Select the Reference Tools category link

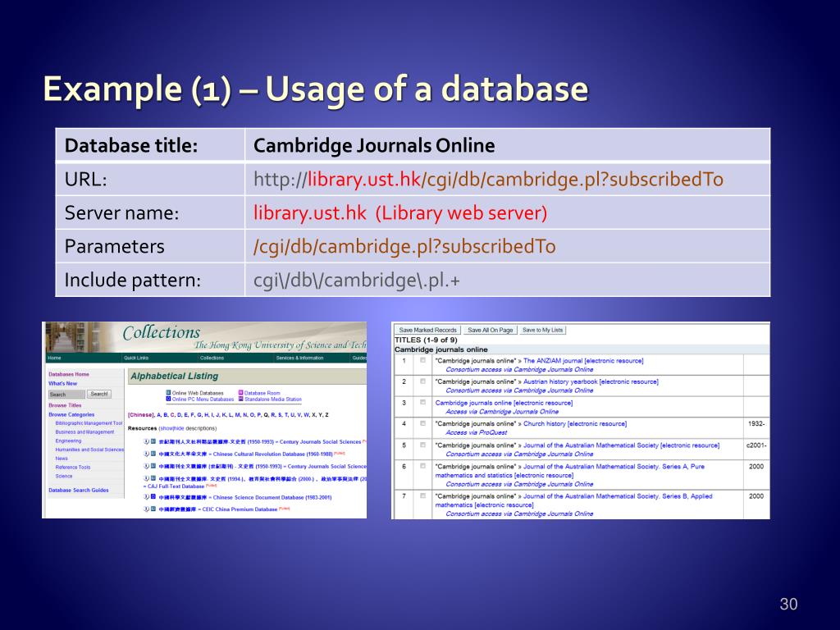point(73,467)
